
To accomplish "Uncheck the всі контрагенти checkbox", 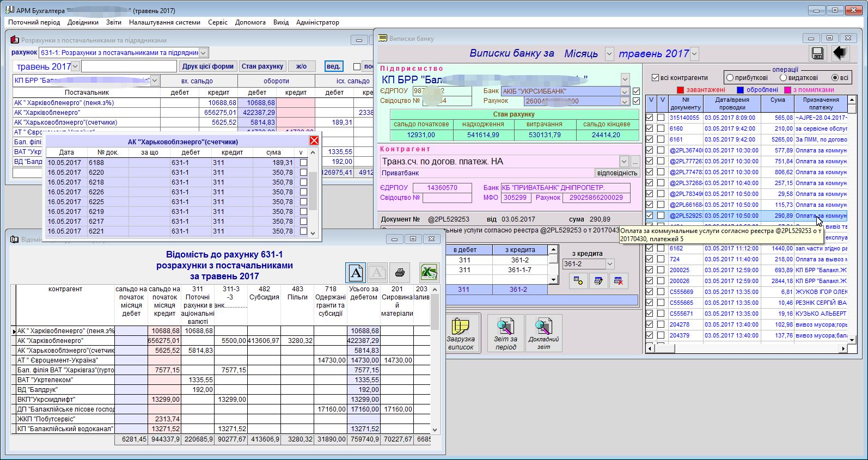I will pos(656,78).
